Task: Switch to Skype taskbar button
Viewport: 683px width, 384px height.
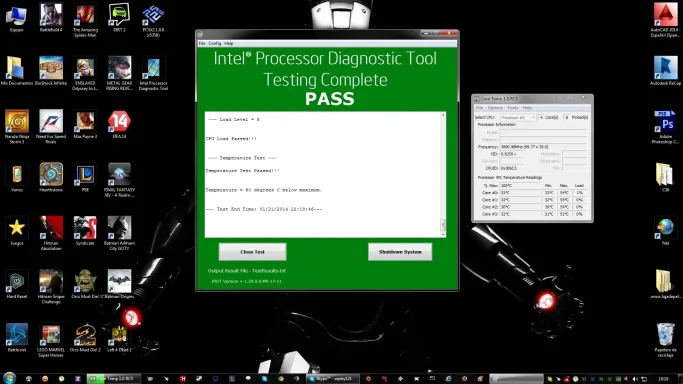Action: click(x=333, y=379)
